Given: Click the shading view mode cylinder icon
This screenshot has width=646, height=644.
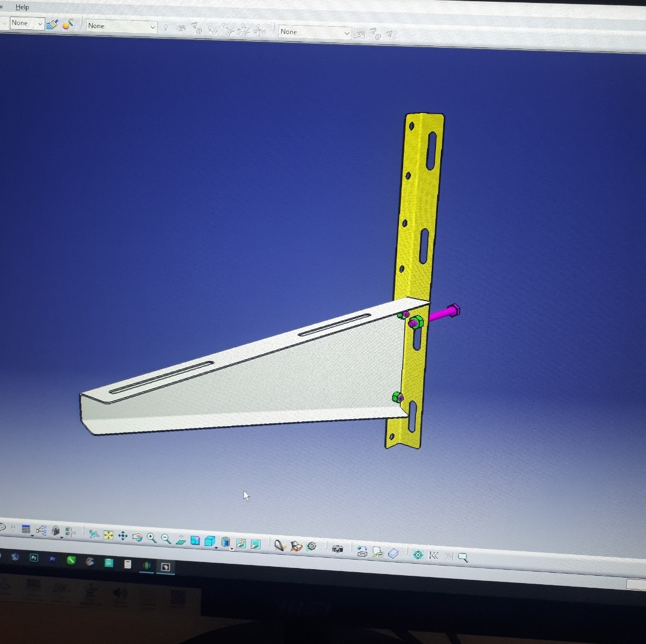Looking at the screenshot, I should (225, 543).
